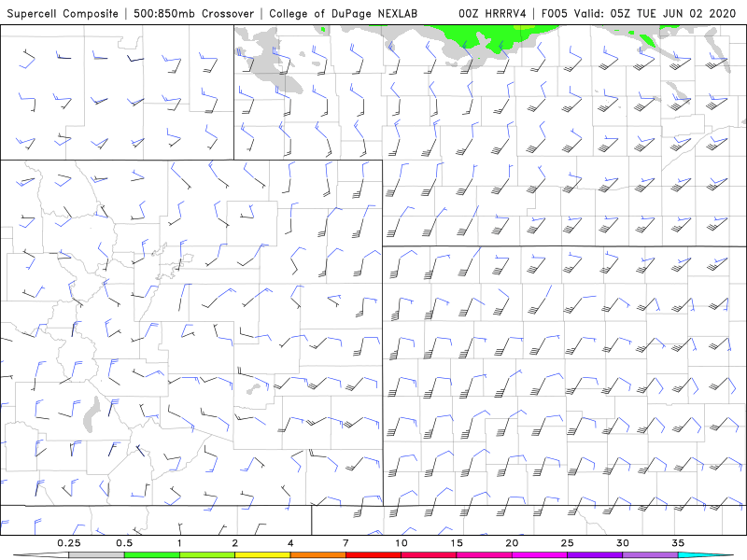Click the 'F005 Valid: 05Z TUE JUN 02 2020' text
747x560 pixels.
click(x=639, y=13)
